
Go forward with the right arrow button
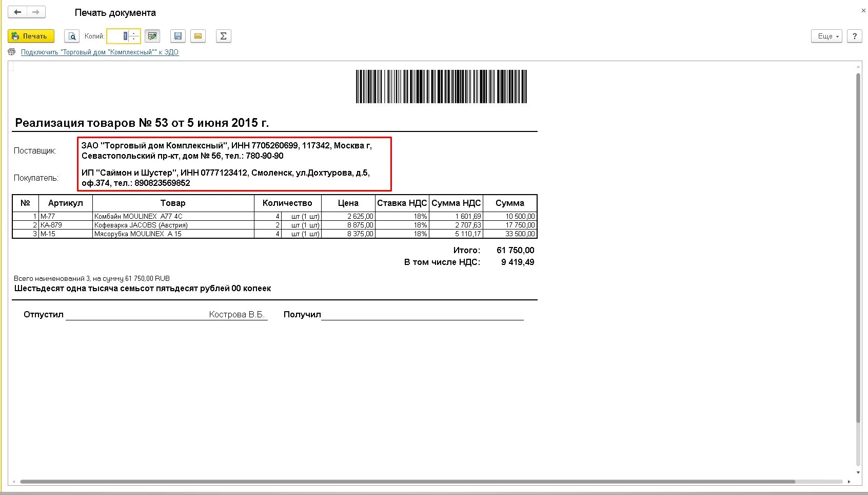(x=36, y=12)
